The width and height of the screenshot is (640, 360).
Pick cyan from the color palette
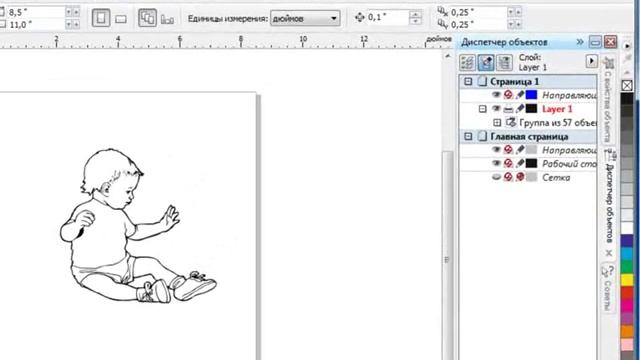tap(627, 253)
